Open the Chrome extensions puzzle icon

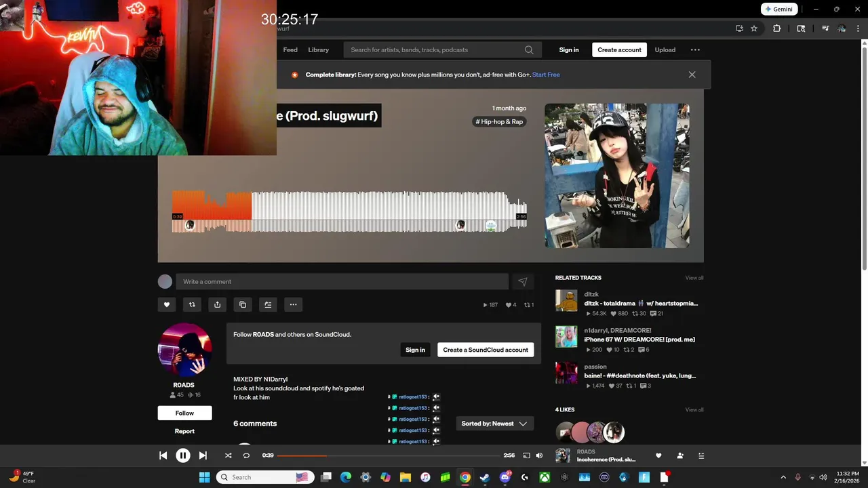pos(777,28)
